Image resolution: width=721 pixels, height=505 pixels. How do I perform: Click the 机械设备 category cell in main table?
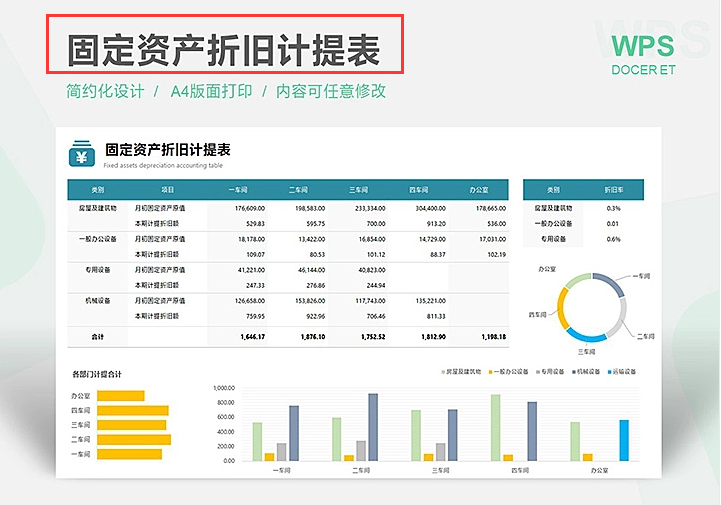pyautogui.click(x=97, y=301)
